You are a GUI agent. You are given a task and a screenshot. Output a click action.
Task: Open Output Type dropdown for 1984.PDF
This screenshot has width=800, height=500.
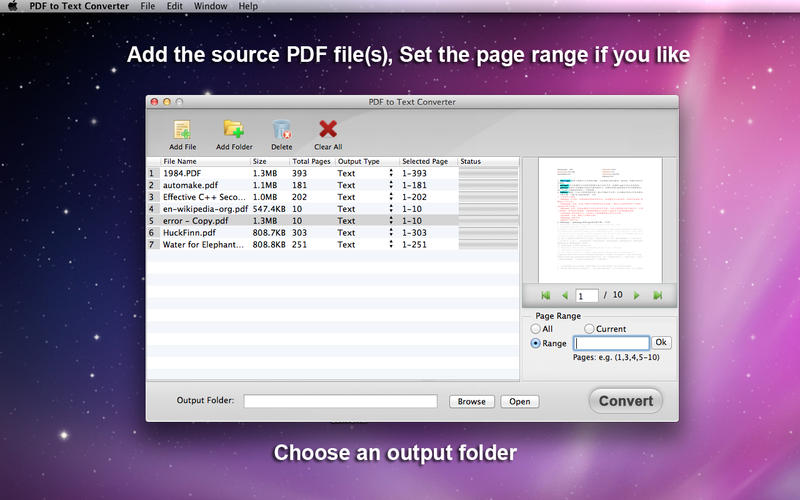coord(391,173)
